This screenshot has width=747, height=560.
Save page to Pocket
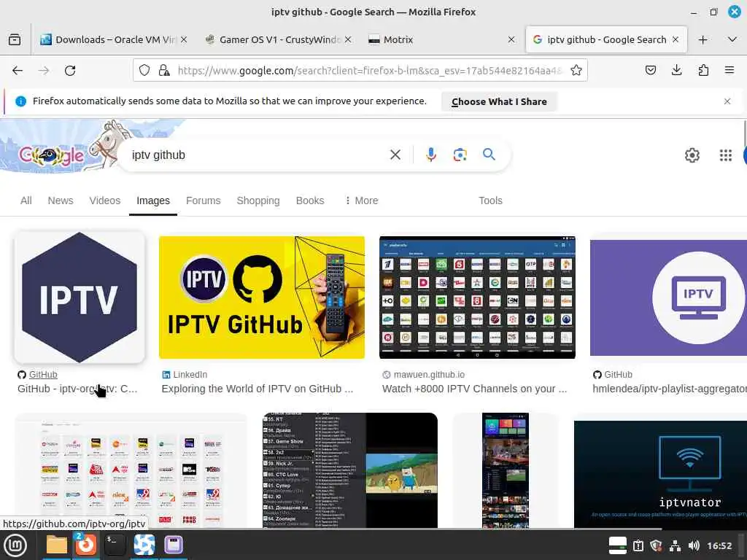650,71
